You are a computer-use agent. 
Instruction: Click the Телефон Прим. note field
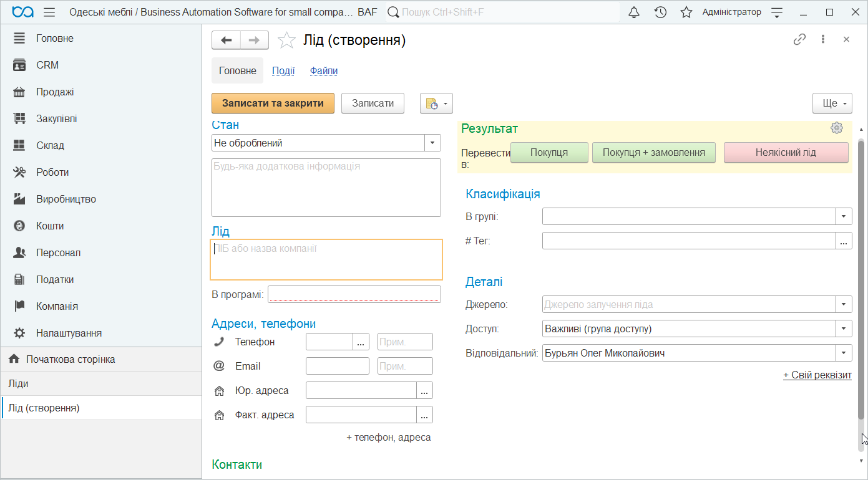pos(405,342)
